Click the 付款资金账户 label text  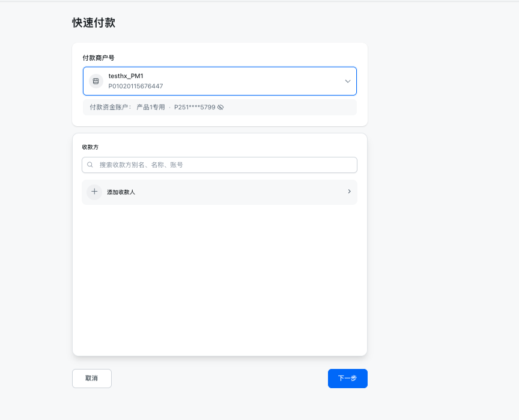110,108
